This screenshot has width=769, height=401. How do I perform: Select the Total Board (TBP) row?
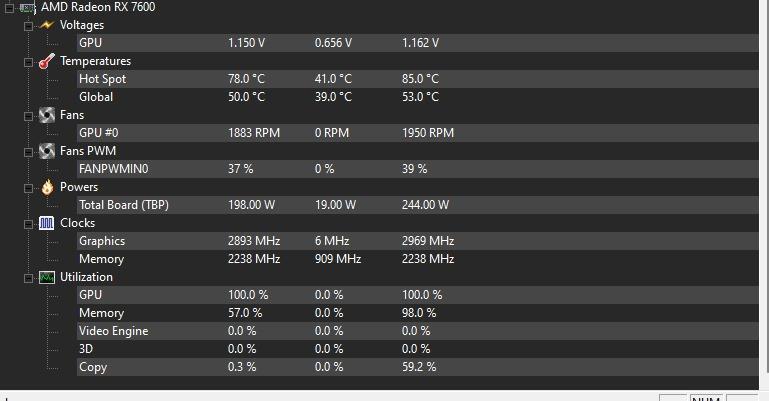[417, 205]
